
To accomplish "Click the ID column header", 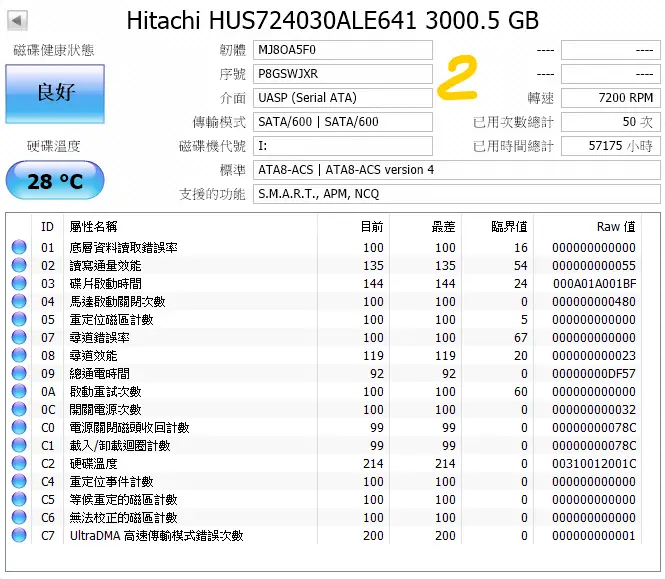I will 48,227.
